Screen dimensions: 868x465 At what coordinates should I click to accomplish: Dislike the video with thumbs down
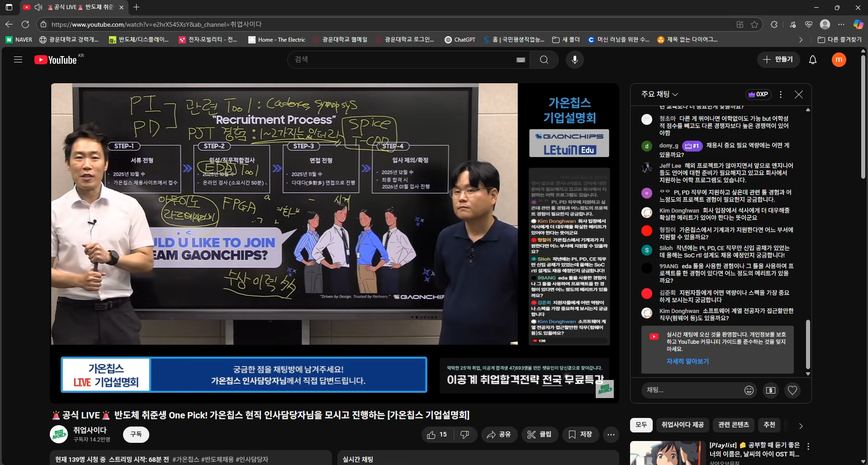(465, 434)
